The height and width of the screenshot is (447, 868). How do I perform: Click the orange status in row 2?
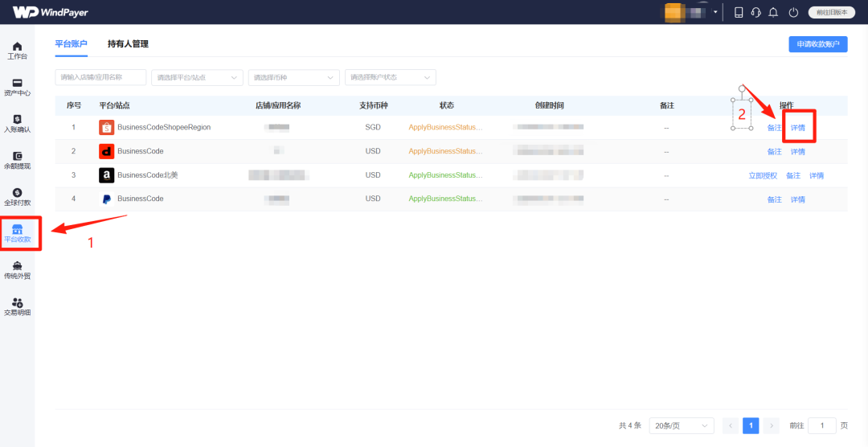click(445, 151)
